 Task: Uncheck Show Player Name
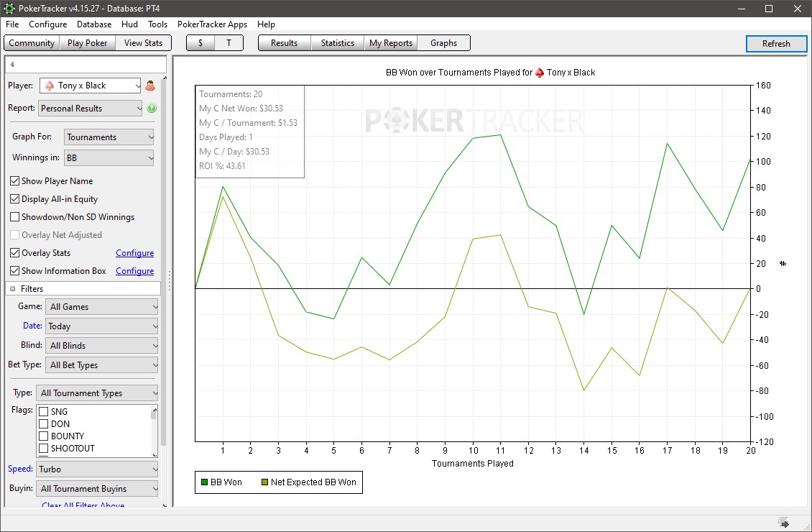point(15,181)
